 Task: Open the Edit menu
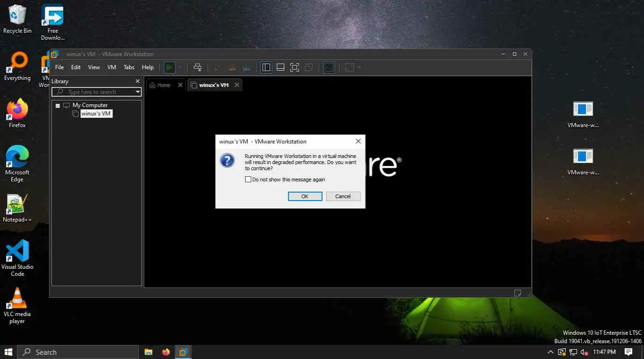(x=76, y=67)
